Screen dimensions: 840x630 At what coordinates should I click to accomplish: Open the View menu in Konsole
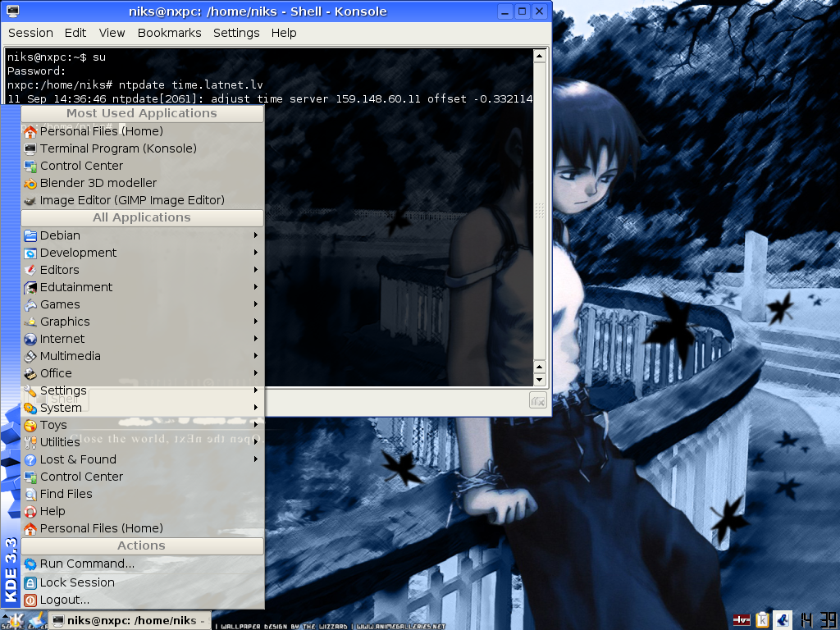tap(112, 33)
